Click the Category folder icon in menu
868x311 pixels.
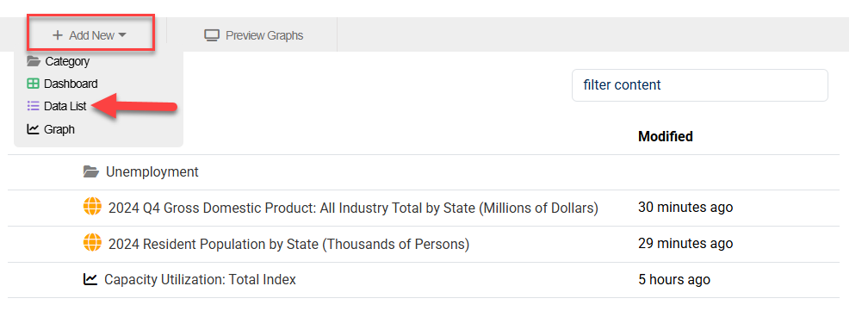(x=34, y=61)
